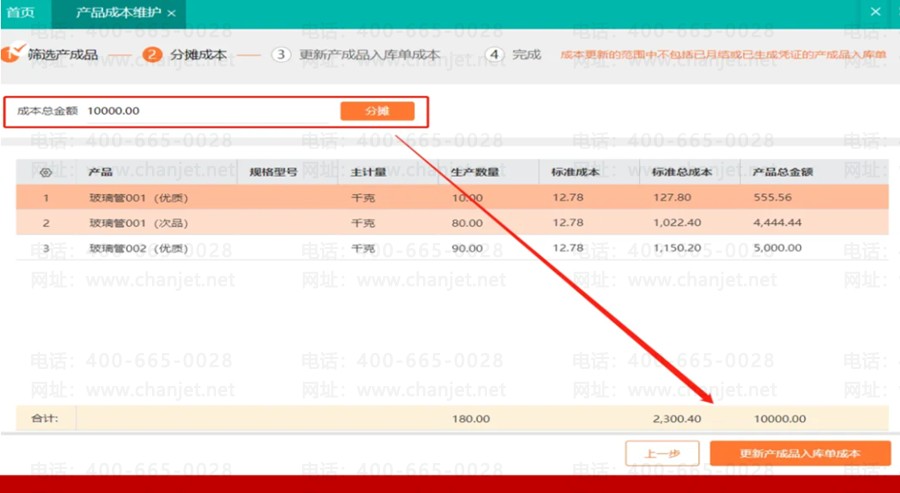Switch to the 首页 tab
900x493 pixels.
(21, 13)
